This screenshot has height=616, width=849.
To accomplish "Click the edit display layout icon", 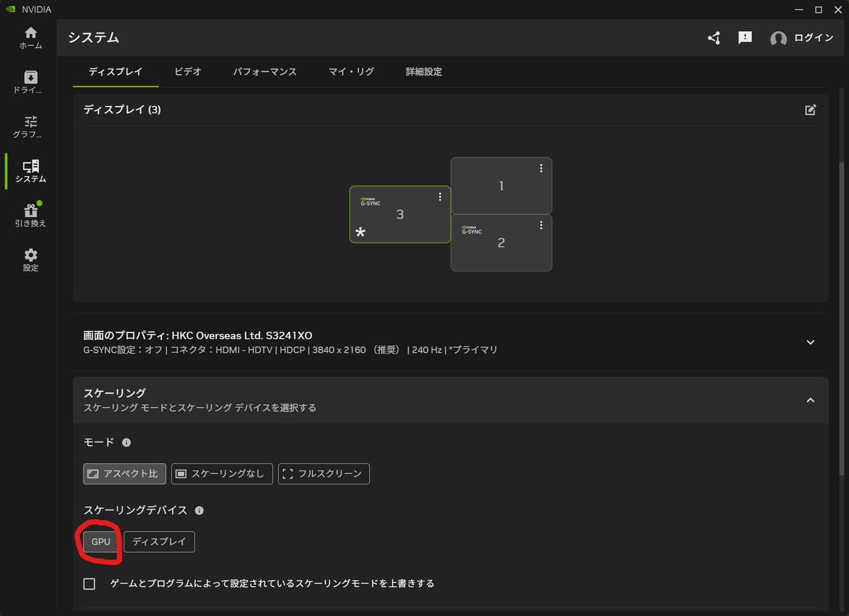I will [x=811, y=110].
